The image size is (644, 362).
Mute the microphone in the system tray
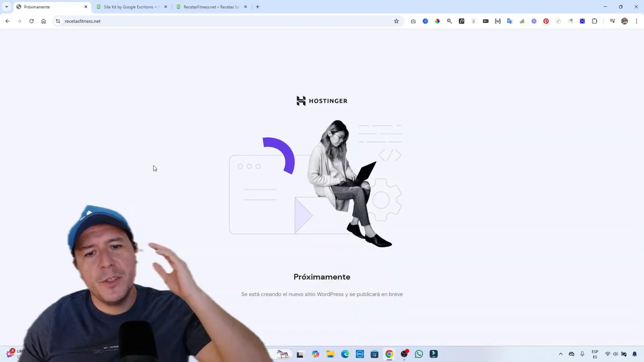coord(582,354)
